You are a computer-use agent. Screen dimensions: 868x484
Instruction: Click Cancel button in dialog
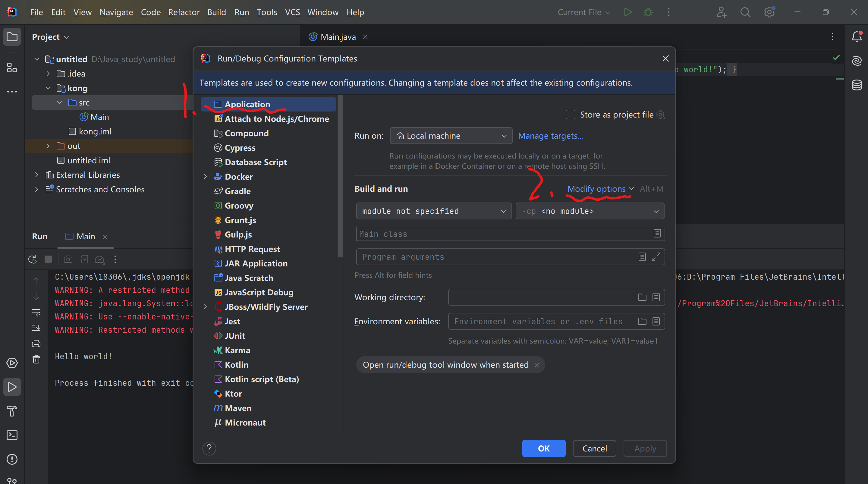[594, 448]
